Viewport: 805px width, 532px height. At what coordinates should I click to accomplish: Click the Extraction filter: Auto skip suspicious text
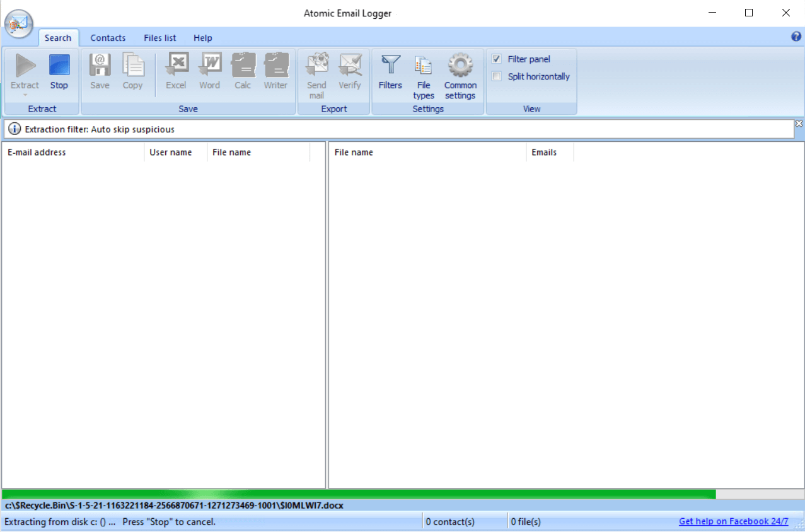click(x=100, y=129)
